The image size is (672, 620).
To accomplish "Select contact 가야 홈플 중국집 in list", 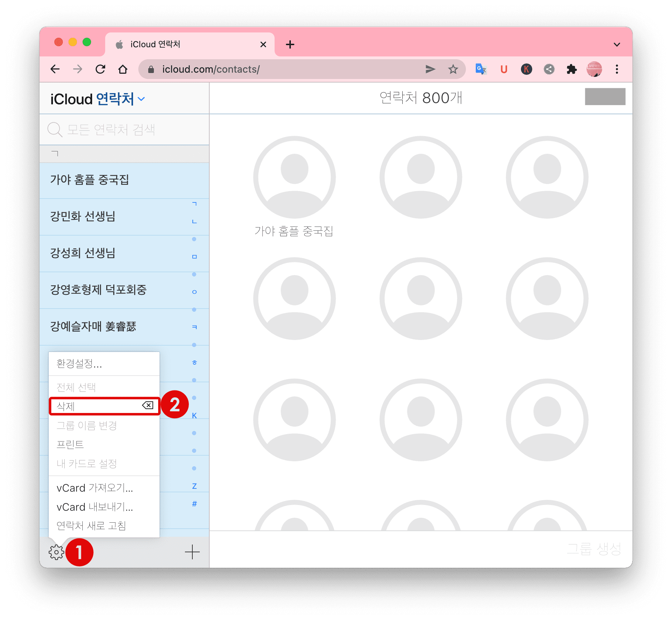I will click(x=124, y=180).
